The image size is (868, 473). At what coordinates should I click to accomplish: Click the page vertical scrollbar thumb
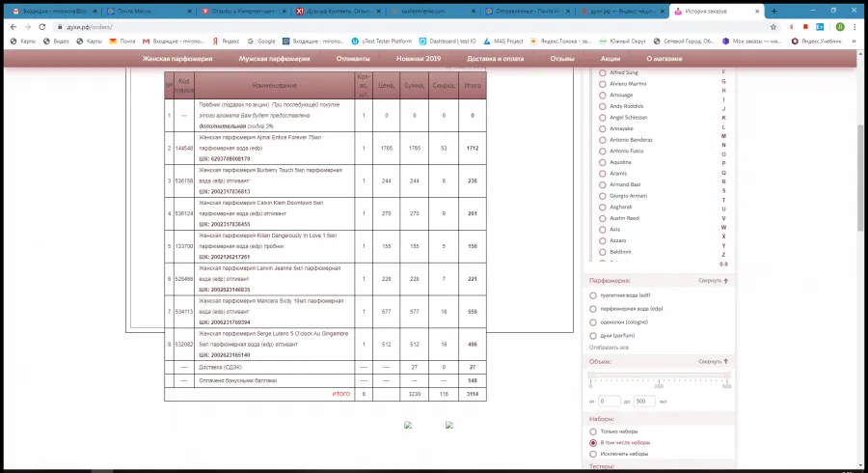[x=860, y=178]
